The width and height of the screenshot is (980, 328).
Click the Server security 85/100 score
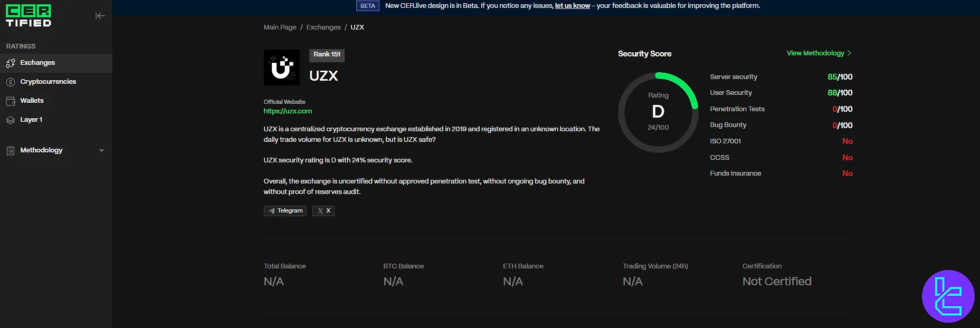tap(840, 77)
